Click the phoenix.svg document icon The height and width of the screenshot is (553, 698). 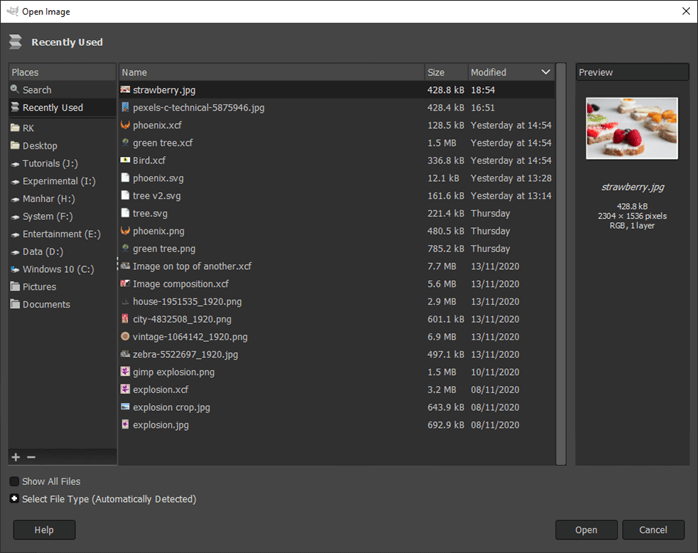coord(125,178)
